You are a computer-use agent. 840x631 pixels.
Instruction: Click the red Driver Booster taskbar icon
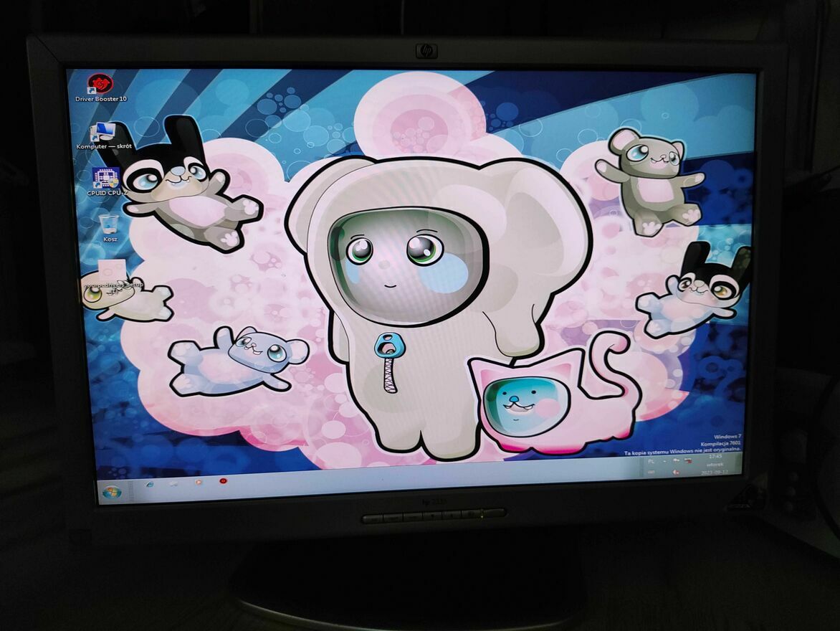click(223, 480)
